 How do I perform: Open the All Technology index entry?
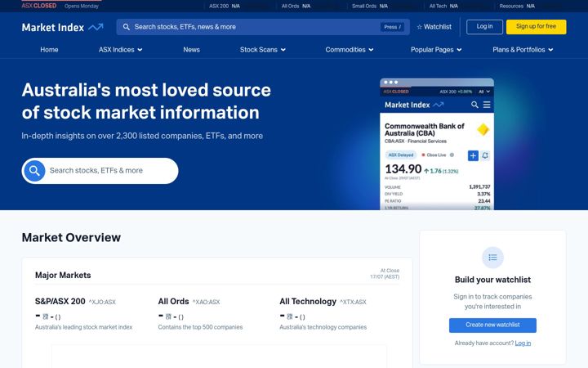[x=308, y=302]
